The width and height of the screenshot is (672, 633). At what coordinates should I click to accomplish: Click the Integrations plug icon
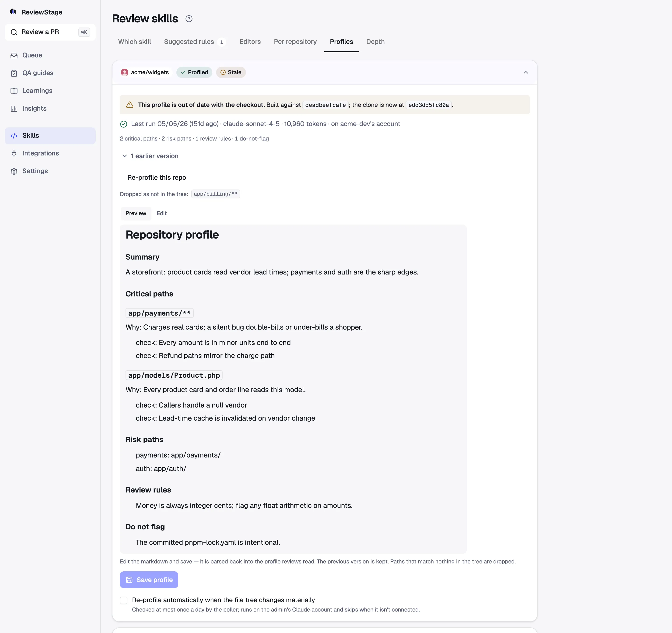14,154
